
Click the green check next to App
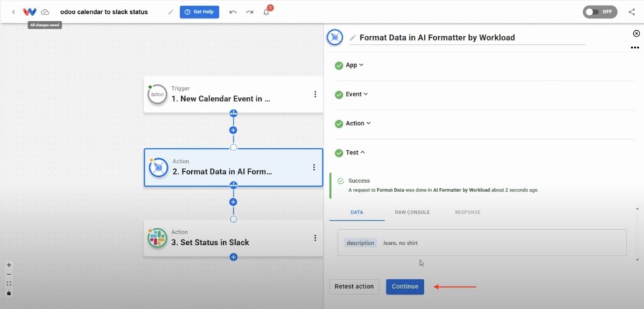(x=339, y=65)
